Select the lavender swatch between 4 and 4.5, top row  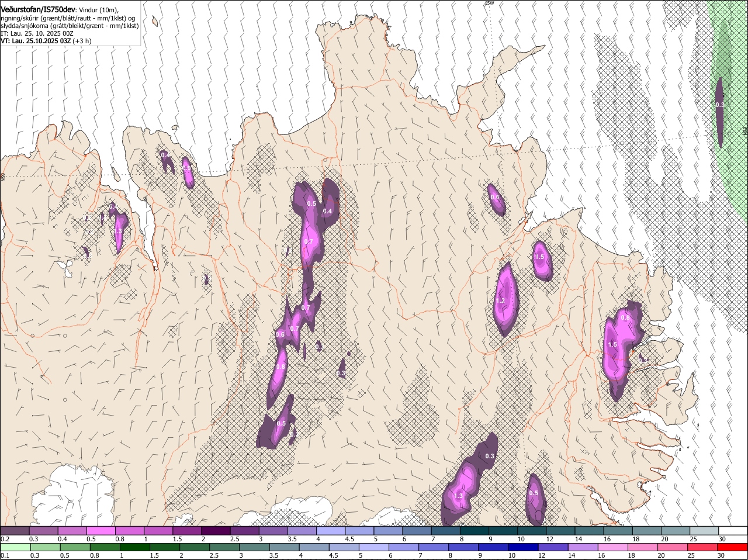tap(330, 530)
